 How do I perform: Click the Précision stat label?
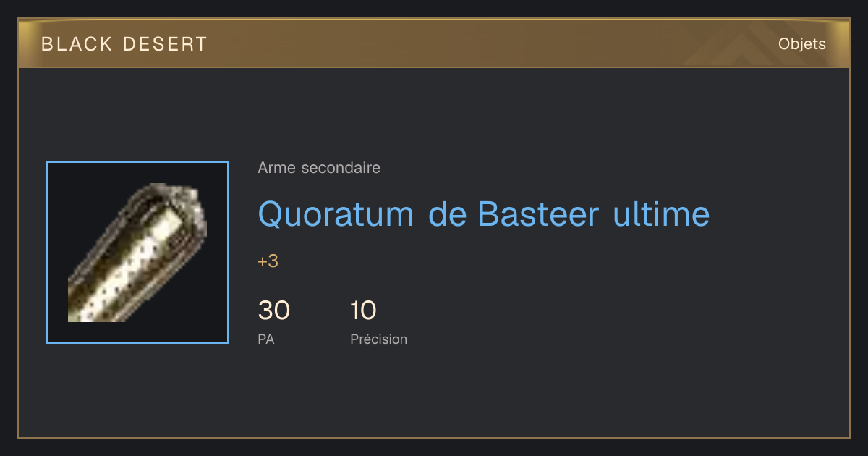379,339
